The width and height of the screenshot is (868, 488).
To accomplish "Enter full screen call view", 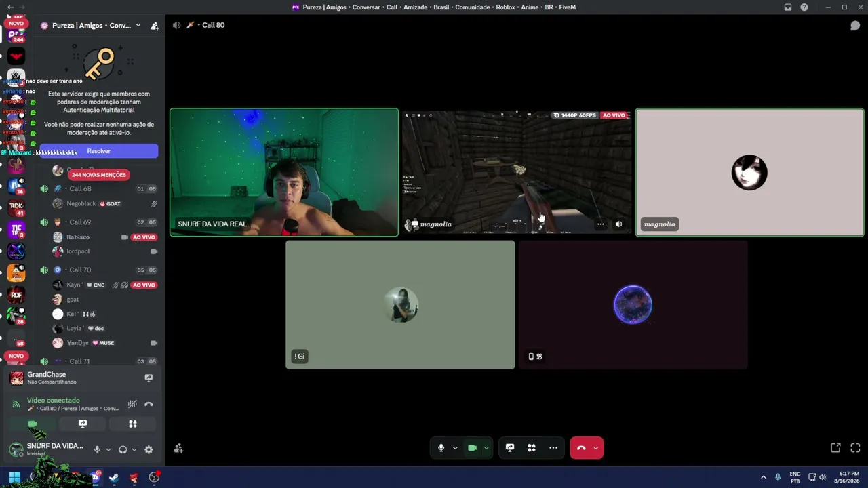I will pos(855,448).
